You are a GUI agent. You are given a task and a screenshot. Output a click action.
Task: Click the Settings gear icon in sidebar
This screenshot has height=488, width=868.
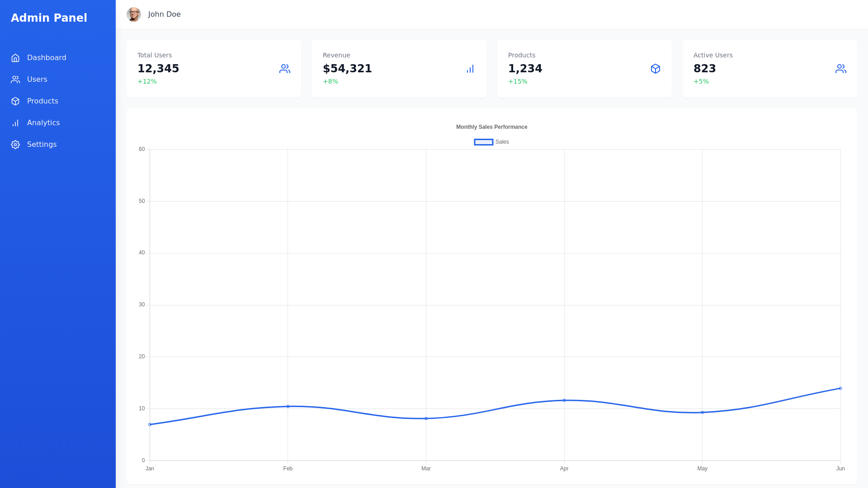coord(15,145)
